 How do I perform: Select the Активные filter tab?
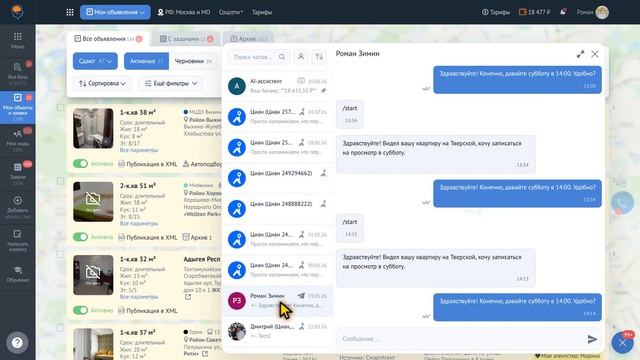(147, 61)
